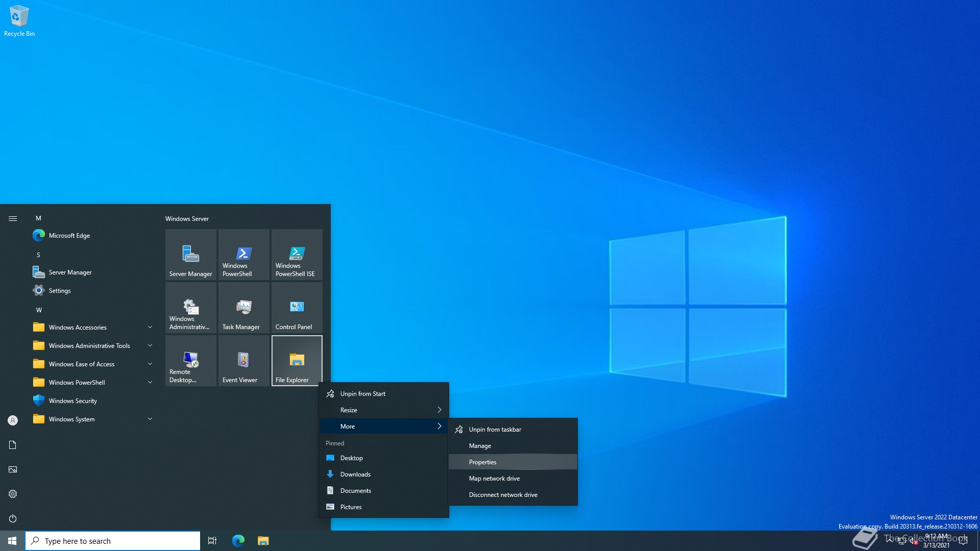Open Settings from the app list
This screenshot has width=980, height=551.
pos(92,290)
